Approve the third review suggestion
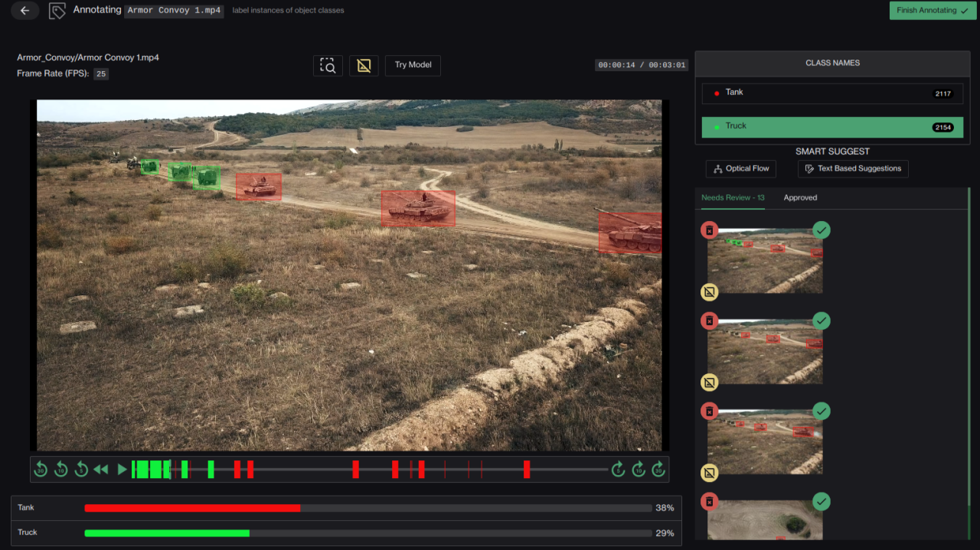This screenshot has width=980, height=550. tap(822, 411)
